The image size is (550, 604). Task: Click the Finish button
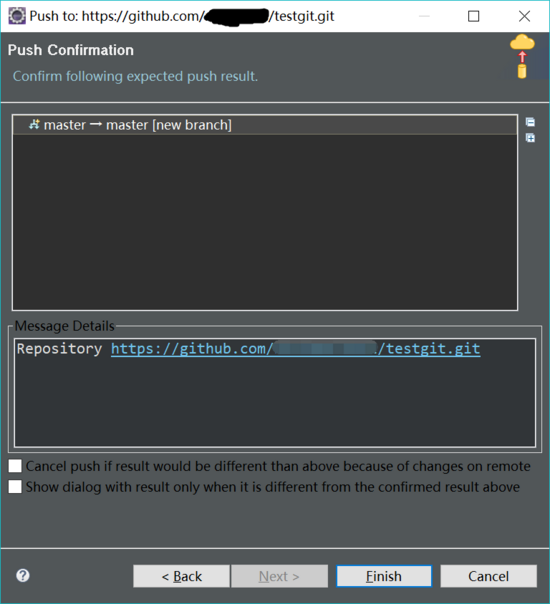tap(384, 576)
